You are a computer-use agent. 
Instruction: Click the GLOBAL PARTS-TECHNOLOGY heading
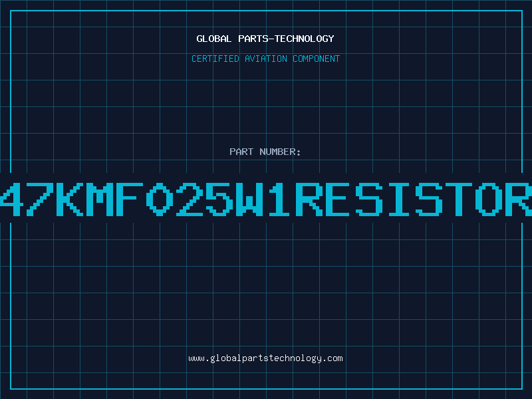pyautogui.click(x=265, y=39)
